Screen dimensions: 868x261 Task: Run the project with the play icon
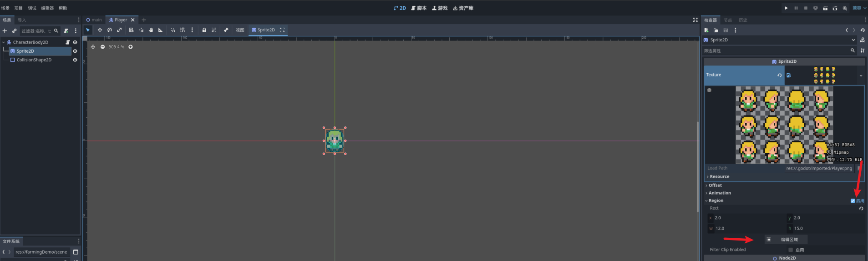(786, 8)
